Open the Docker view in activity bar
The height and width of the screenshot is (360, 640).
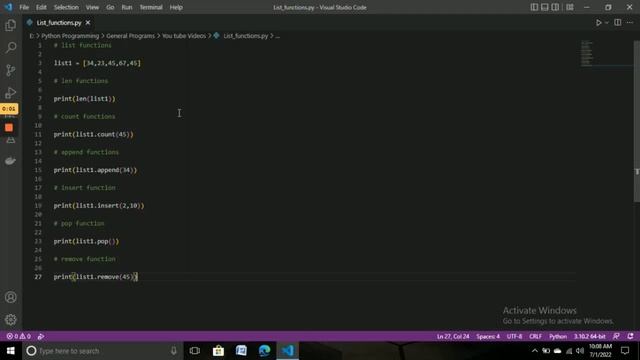pos(11,161)
